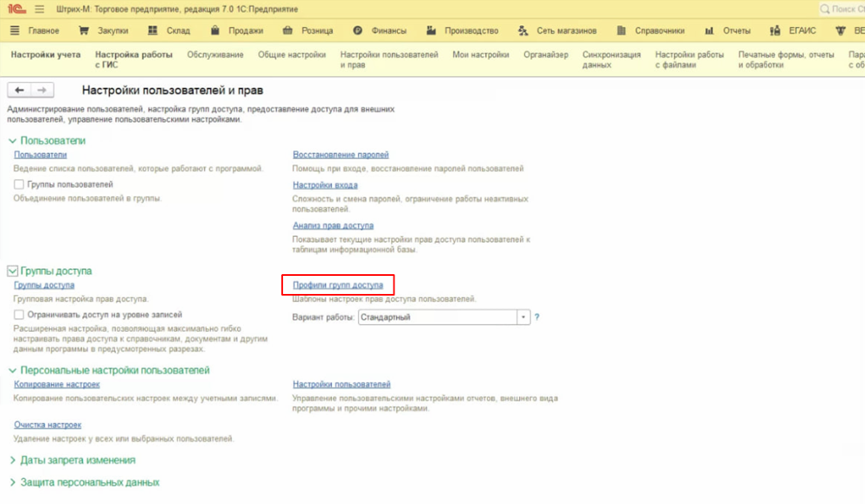Uncheck the Группы доступа section checkbox
The image size is (865, 504).
coord(12,271)
